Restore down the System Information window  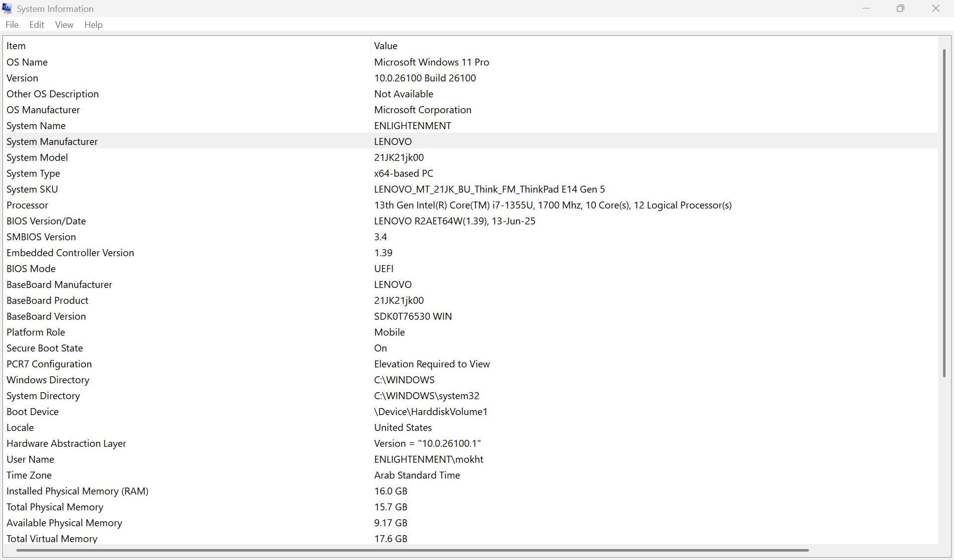(x=900, y=8)
